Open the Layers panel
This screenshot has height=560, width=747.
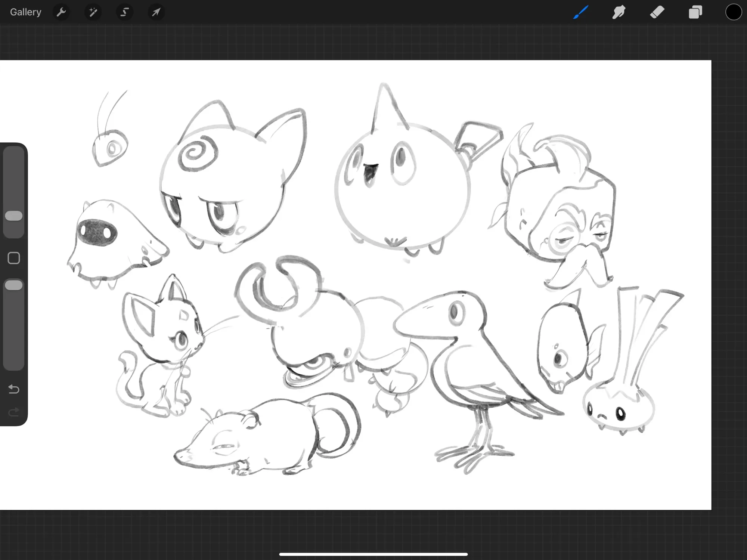[695, 12]
